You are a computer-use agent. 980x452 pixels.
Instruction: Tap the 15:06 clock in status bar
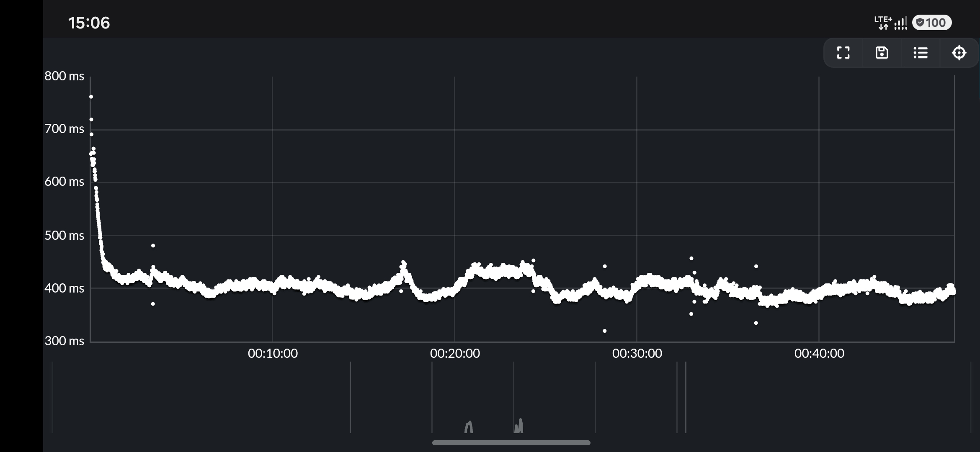(89, 23)
